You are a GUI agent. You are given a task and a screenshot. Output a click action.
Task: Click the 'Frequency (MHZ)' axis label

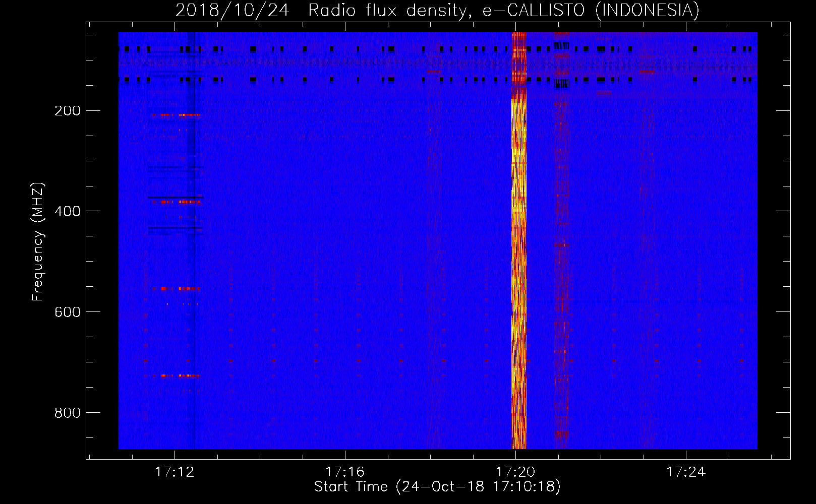click(38, 241)
